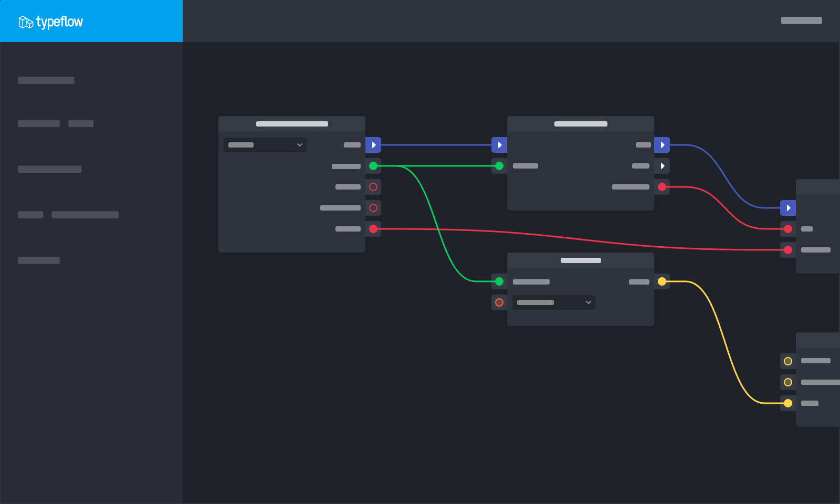Click the blue exec output arrow on the left node
This screenshot has width=840, height=504.
[x=373, y=145]
